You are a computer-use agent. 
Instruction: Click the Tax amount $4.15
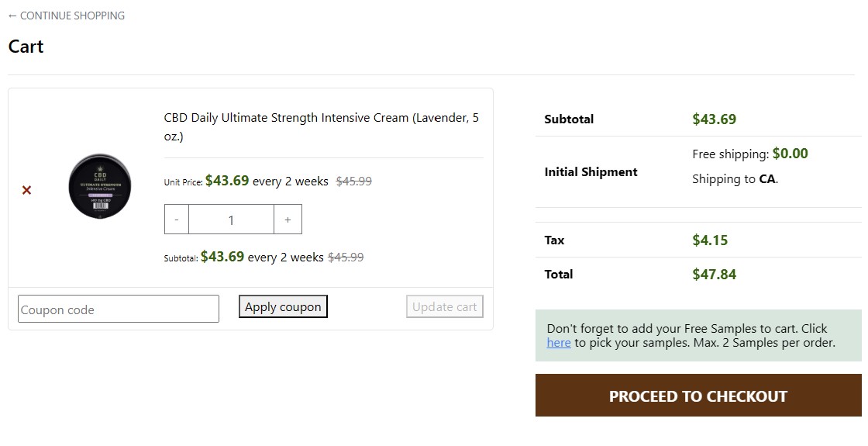click(710, 240)
